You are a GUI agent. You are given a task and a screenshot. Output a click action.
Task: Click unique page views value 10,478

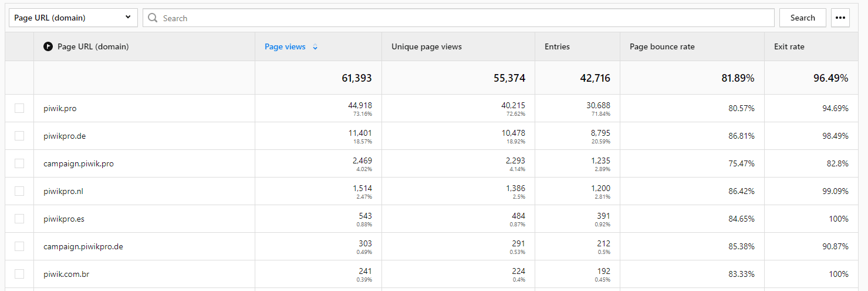click(514, 133)
